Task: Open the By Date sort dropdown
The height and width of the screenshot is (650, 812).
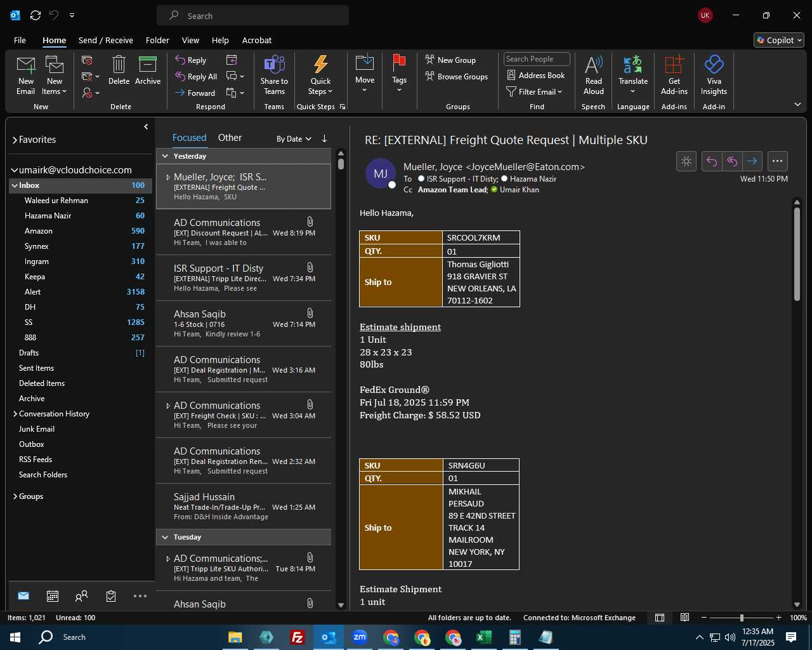Action: coord(294,138)
